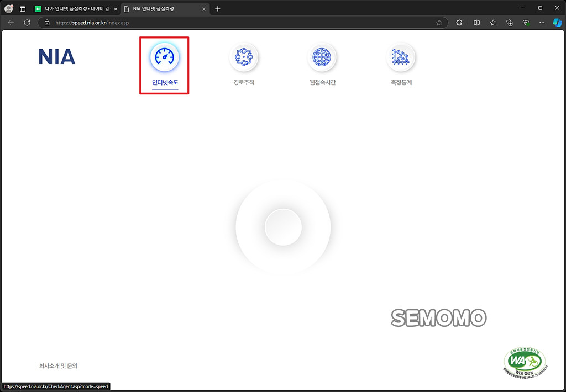Click the WA web accessibility badge
Image resolution: width=566 pixels, height=392 pixels.
click(x=525, y=362)
